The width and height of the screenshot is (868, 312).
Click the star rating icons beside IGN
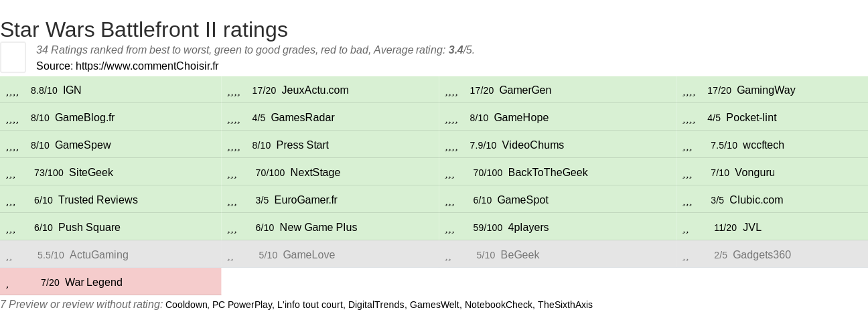pos(12,92)
